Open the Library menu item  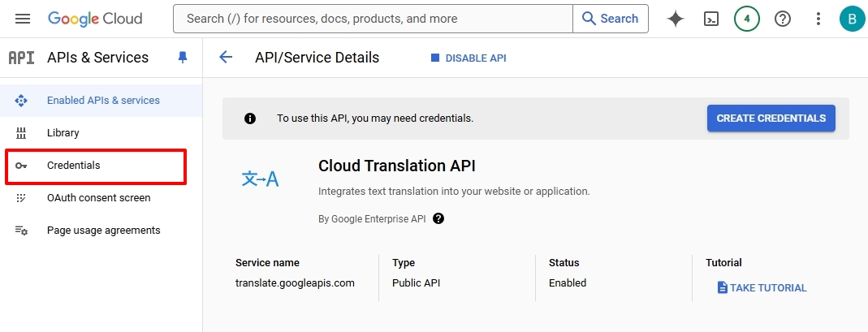coord(101,133)
